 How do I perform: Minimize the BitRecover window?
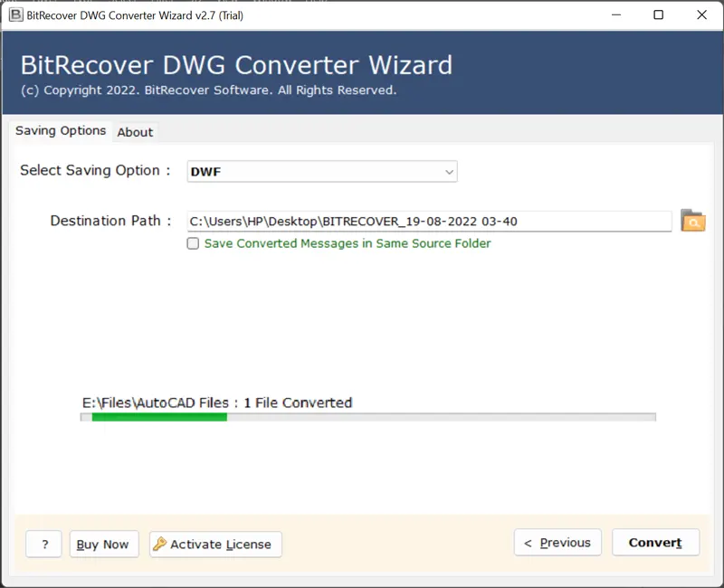coord(616,14)
